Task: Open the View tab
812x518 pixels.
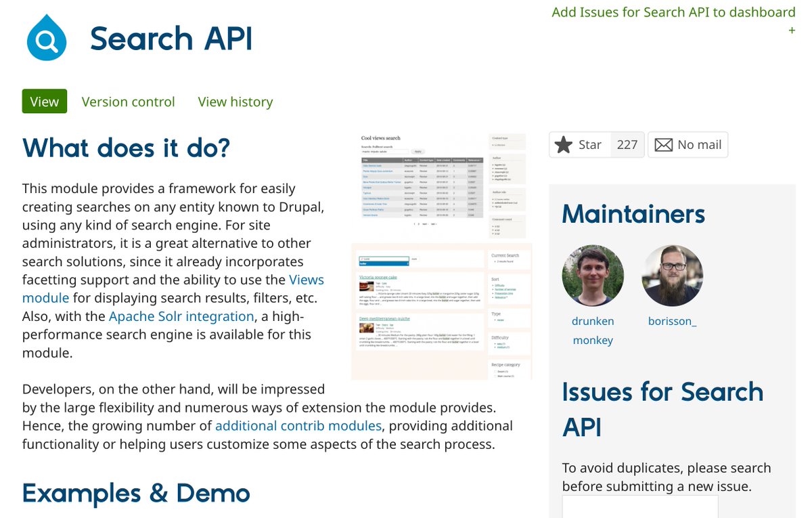Action: (45, 102)
